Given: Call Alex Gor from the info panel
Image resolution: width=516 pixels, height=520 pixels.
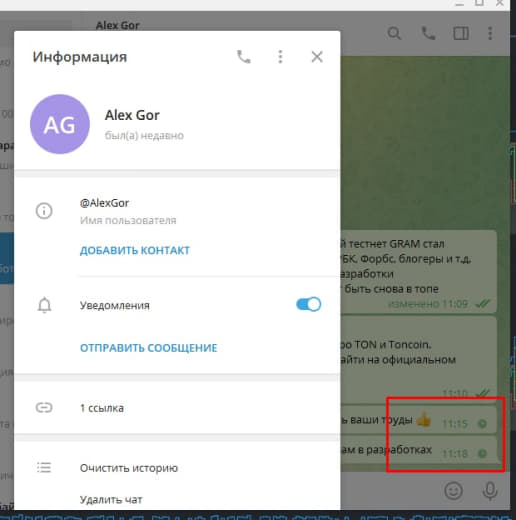Looking at the screenshot, I should point(244,57).
